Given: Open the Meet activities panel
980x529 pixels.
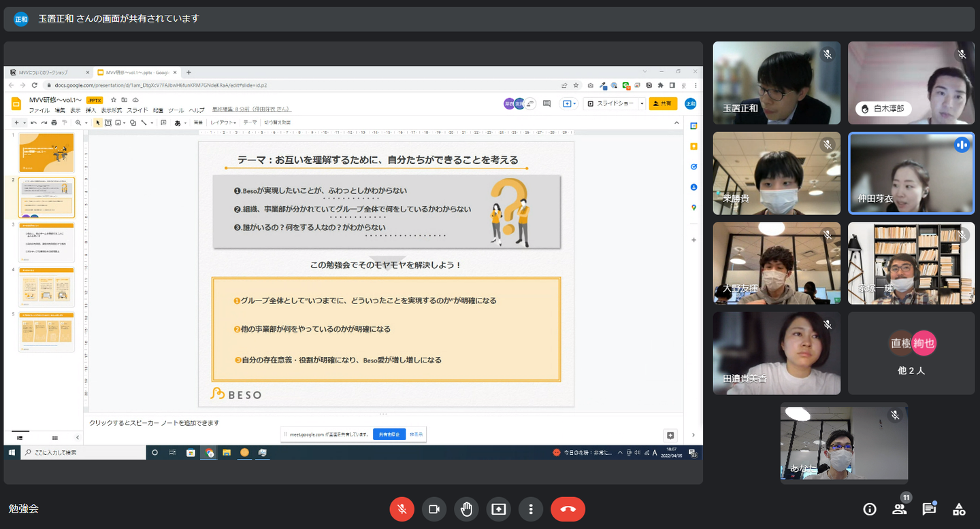Looking at the screenshot, I should point(959,509).
